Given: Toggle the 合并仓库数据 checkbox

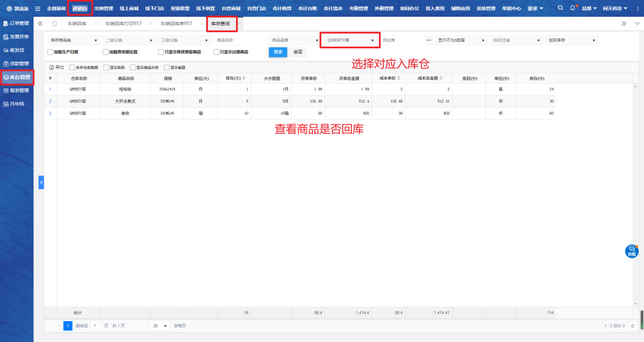Looking at the screenshot, I should point(72,67).
